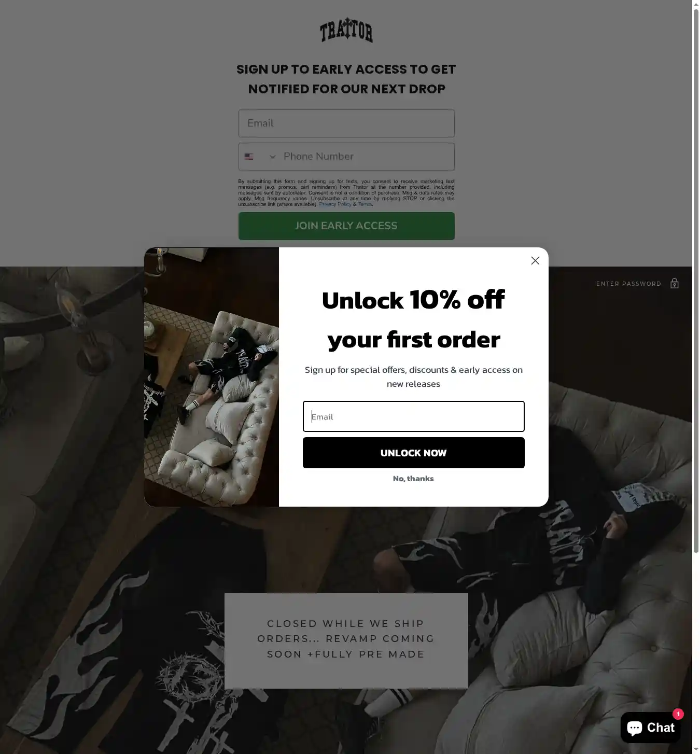This screenshot has height=754, width=700.
Task: Open the Shopify Chat widget
Action: (650, 728)
